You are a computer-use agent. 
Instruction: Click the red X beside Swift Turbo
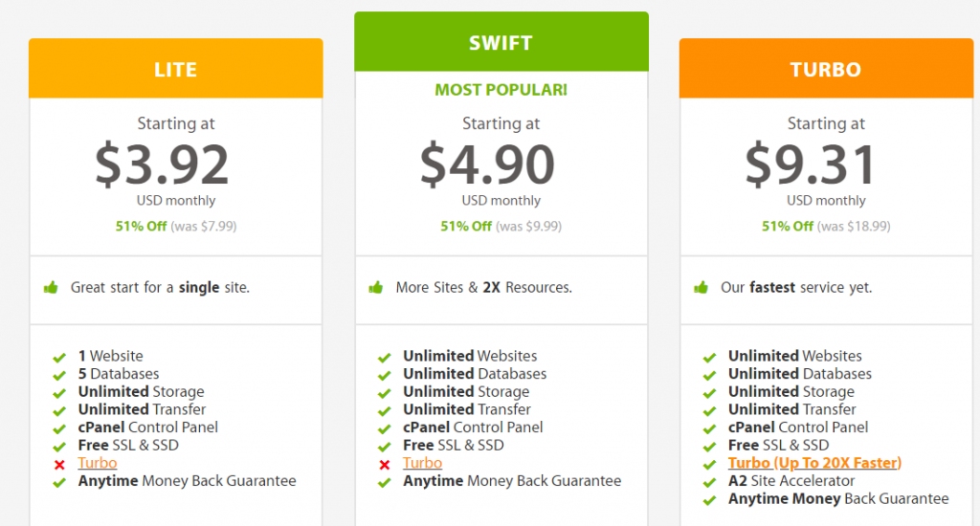(385, 464)
